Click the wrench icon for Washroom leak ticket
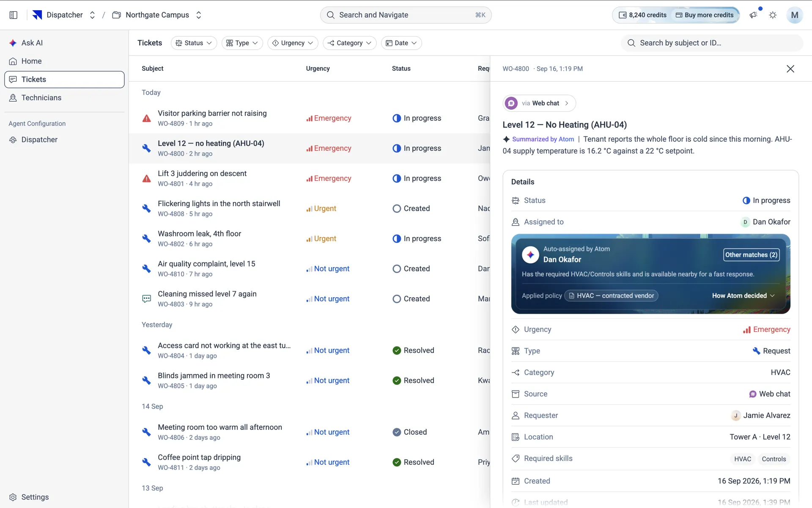The height and width of the screenshot is (508, 812). [146, 238]
